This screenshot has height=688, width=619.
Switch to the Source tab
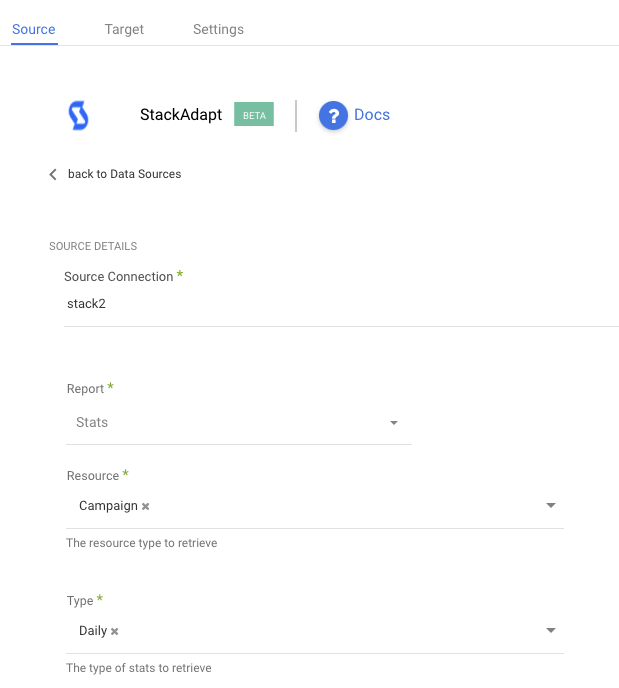(x=34, y=29)
